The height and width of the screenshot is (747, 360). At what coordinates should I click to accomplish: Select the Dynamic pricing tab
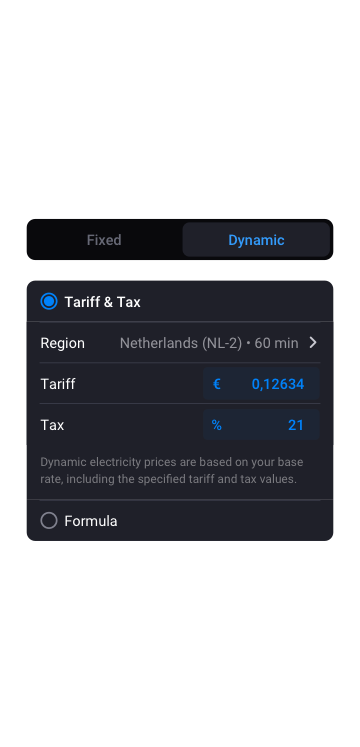[x=256, y=240]
